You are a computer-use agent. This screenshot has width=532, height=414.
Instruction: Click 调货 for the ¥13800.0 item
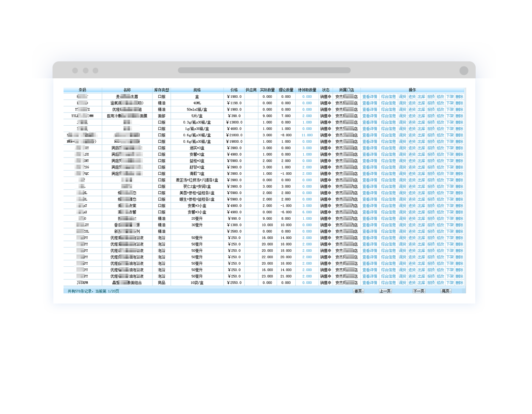click(x=402, y=122)
